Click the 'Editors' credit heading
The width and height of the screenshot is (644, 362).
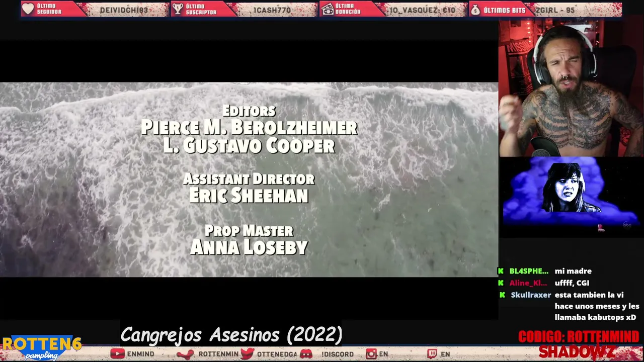pyautogui.click(x=249, y=111)
